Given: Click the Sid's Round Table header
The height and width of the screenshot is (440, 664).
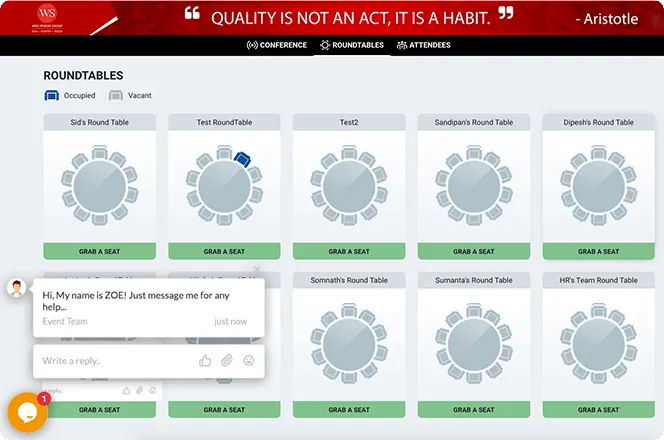Looking at the screenshot, I should 100,122.
